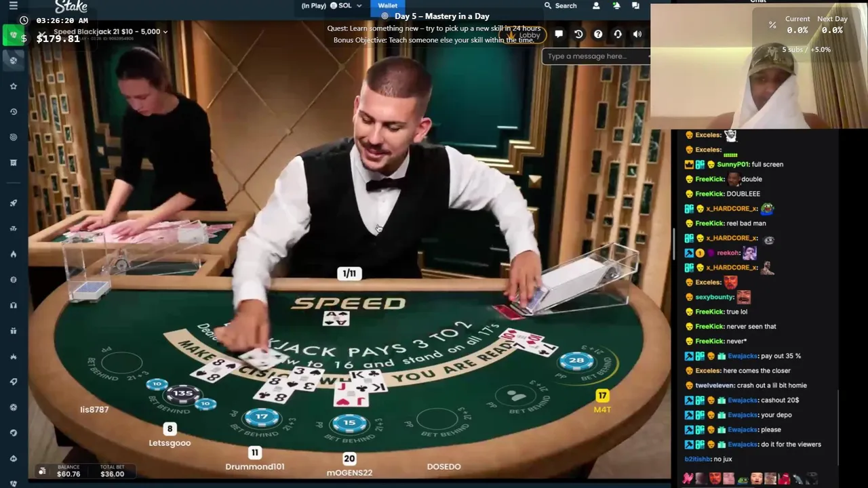Open the game help question mark
Image resolution: width=868 pixels, height=488 pixels.
pos(598,34)
